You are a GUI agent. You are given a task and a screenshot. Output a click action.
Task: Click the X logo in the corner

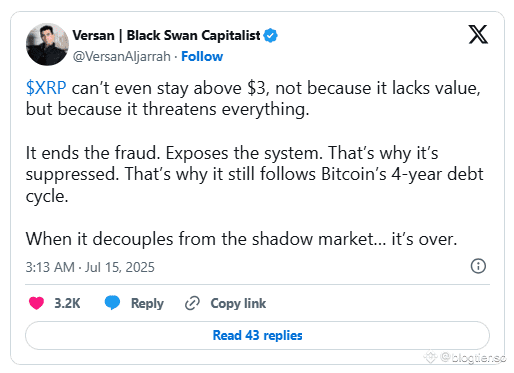tap(478, 34)
